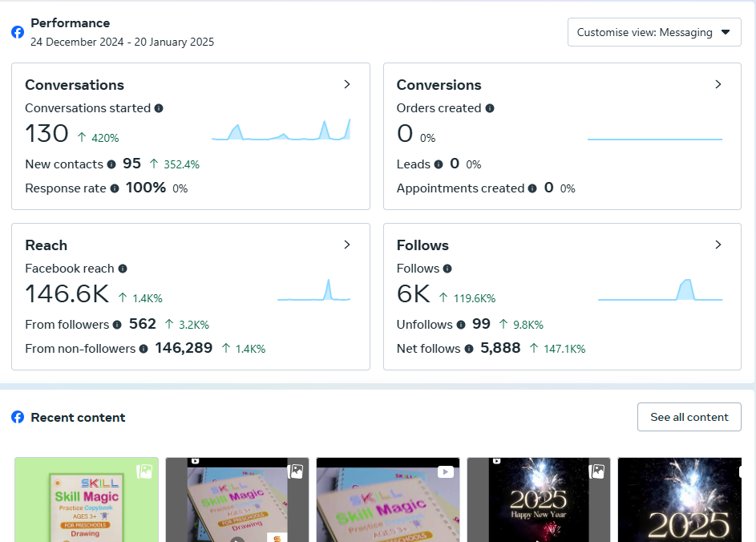Click the Follows sparkline chart

[x=660, y=289]
